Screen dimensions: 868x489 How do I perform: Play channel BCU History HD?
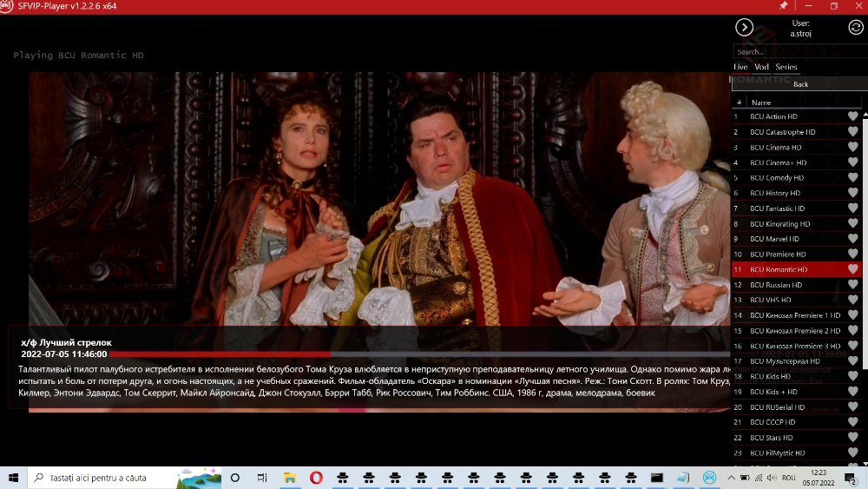tap(797, 193)
